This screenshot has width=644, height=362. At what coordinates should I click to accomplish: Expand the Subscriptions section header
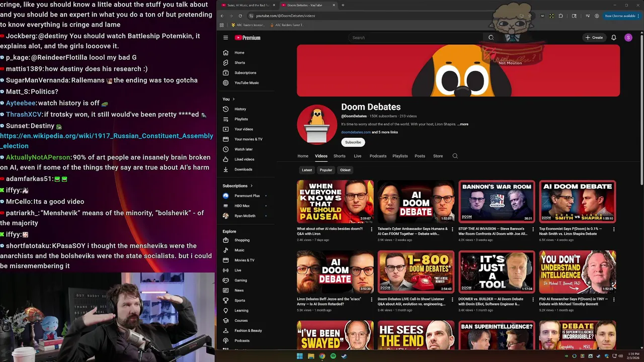237,186
